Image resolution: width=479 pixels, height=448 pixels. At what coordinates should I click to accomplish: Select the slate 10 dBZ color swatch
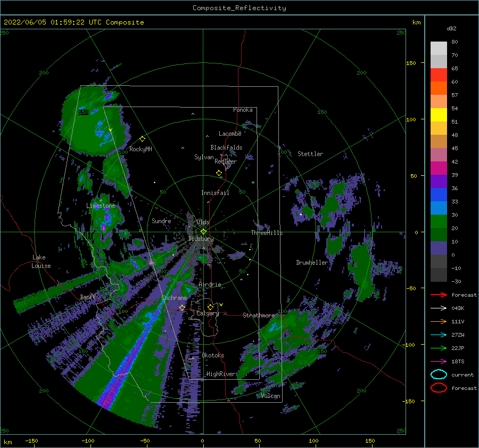[439, 248]
